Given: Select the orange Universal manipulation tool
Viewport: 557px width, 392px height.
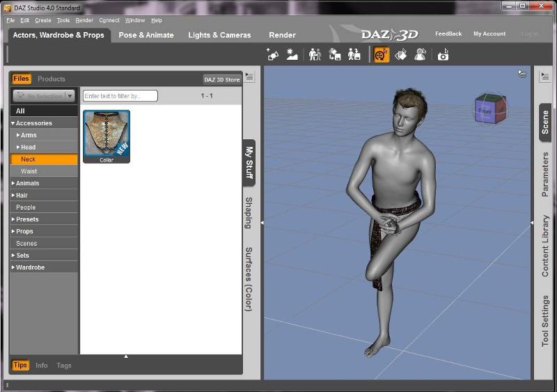Looking at the screenshot, I should [381, 55].
